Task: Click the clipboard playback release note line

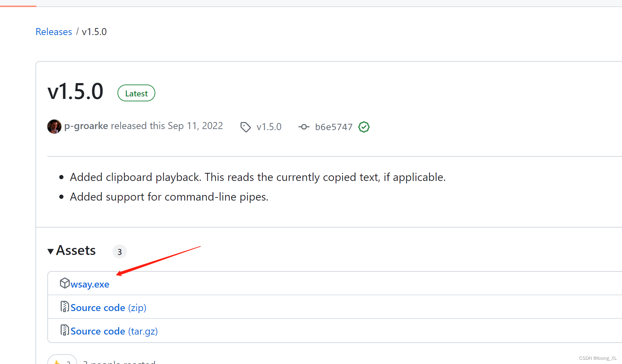Action: pyautogui.click(x=258, y=177)
